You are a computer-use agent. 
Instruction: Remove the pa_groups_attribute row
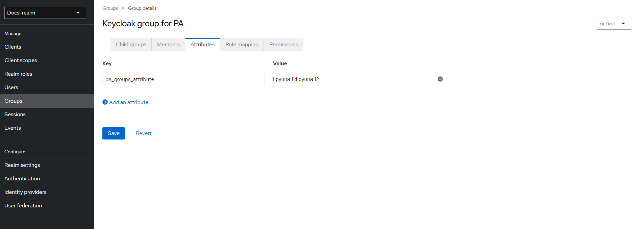(440, 79)
